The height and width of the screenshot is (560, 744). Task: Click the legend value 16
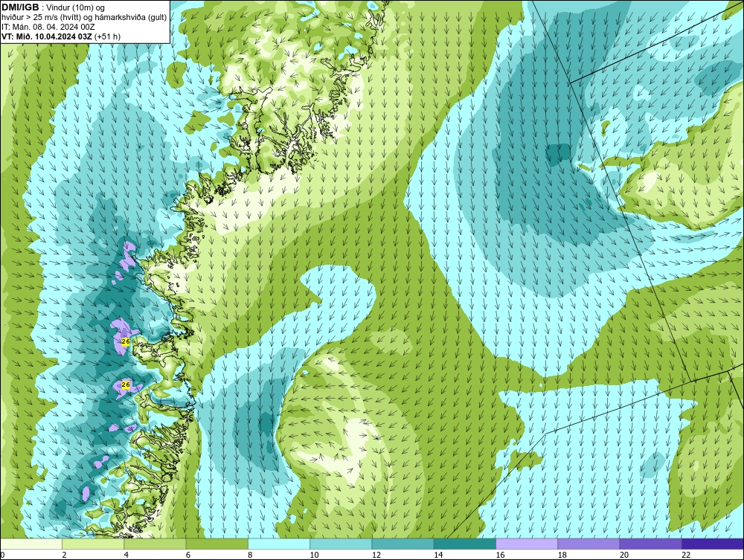(501, 555)
